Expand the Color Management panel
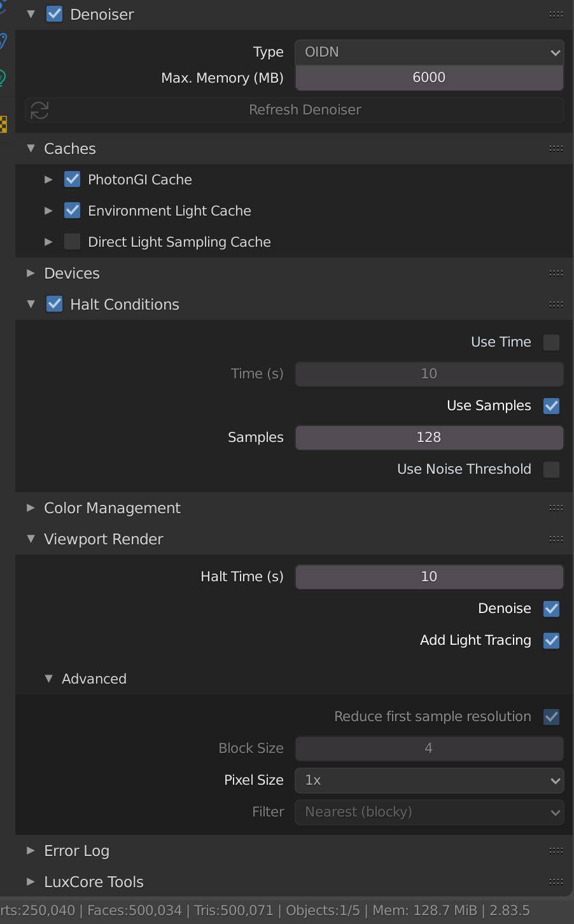The height and width of the screenshot is (924, 574). [x=112, y=508]
